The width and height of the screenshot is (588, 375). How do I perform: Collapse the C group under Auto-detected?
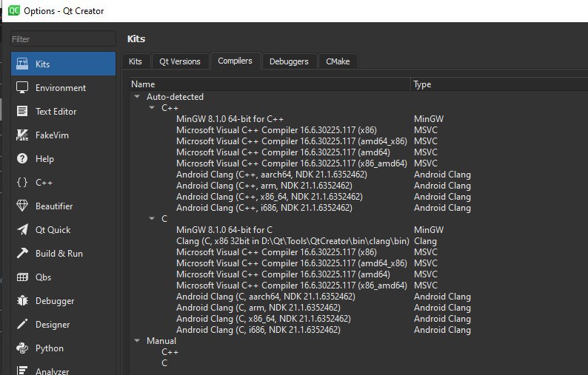coord(152,218)
